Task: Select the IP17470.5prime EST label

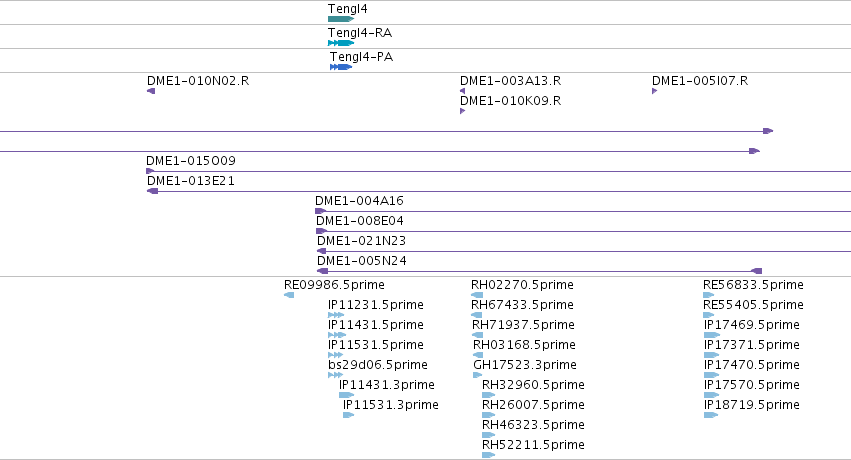Action: tap(752, 365)
